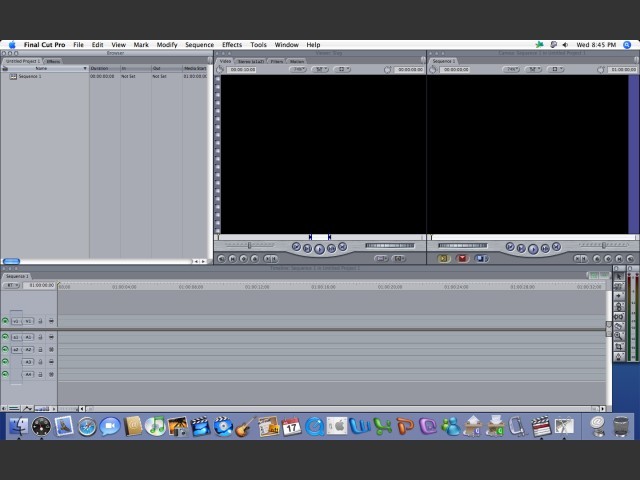Select the Track Select arrow tool
The width and height of the screenshot is (640, 480).
pos(619,296)
